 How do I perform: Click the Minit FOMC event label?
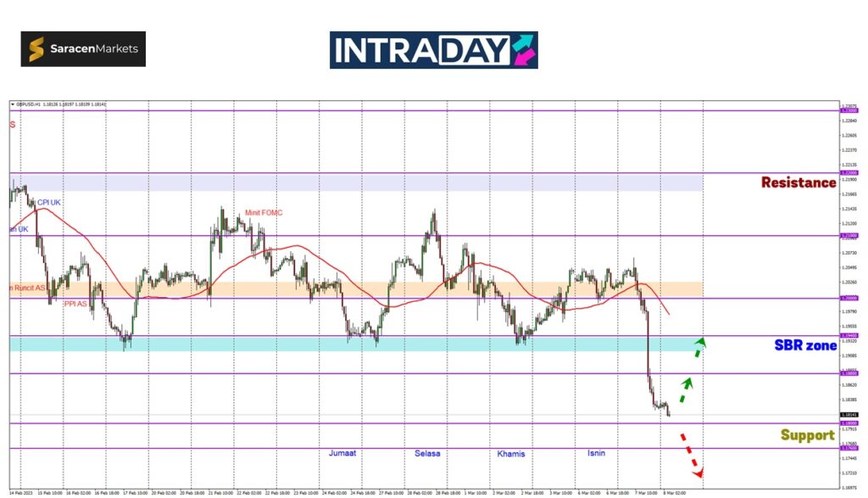pyautogui.click(x=264, y=212)
